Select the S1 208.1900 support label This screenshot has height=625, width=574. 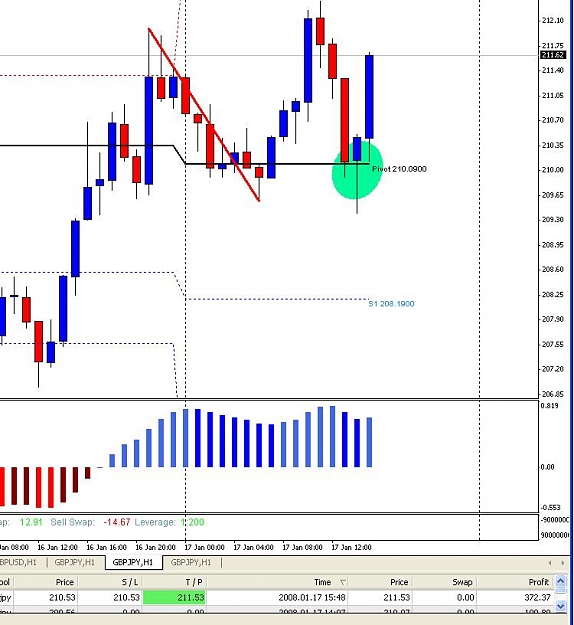[x=391, y=304]
